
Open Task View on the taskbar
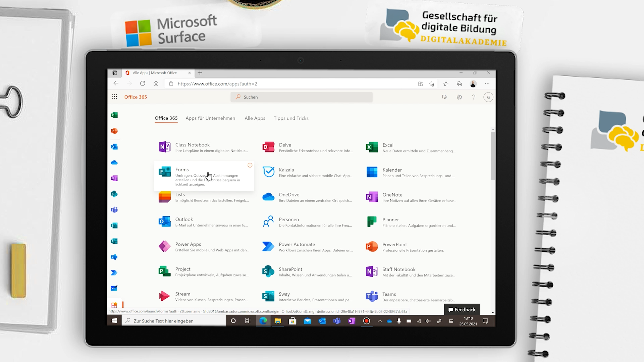pyautogui.click(x=248, y=321)
